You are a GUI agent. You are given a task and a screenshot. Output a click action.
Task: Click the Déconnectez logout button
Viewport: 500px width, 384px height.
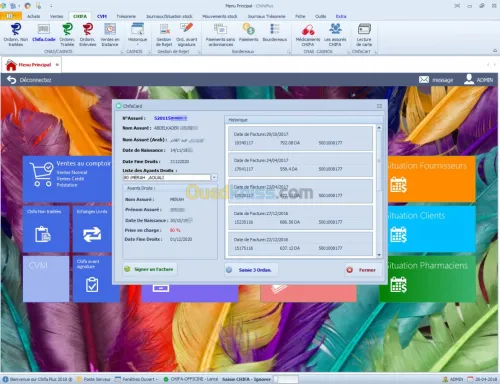click(29, 80)
